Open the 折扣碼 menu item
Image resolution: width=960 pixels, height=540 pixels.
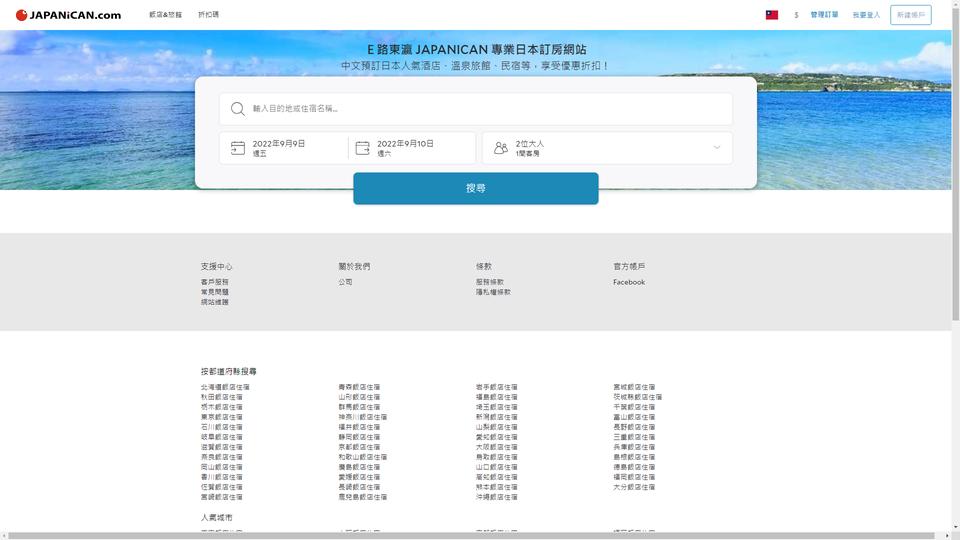coord(208,15)
